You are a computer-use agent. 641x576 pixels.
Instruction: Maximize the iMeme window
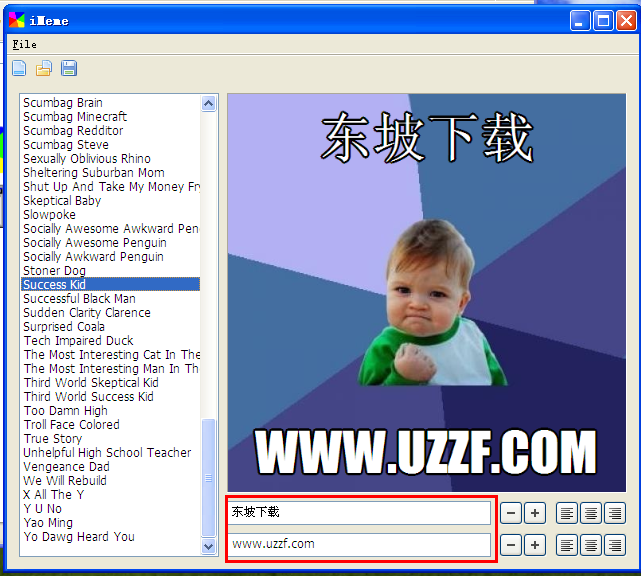(603, 21)
